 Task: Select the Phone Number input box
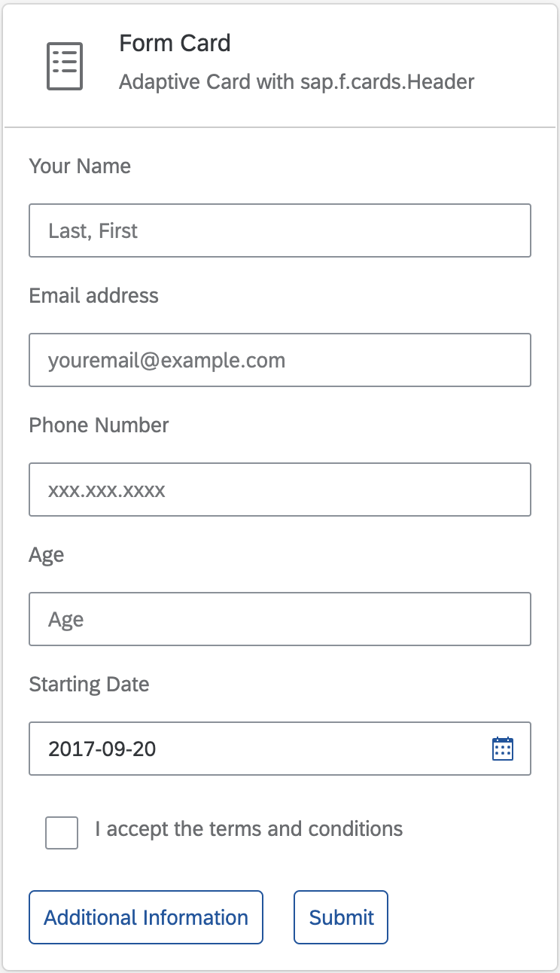click(x=280, y=490)
